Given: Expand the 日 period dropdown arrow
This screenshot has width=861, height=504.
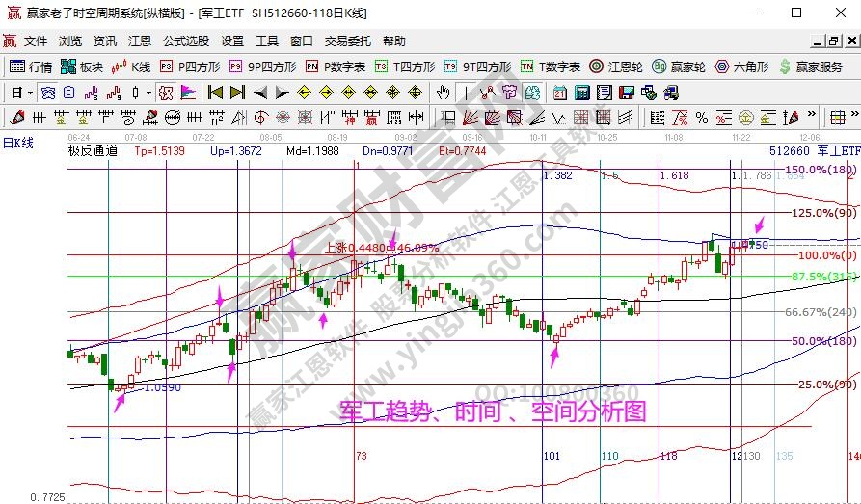Looking at the screenshot, I should pos(31,93).
